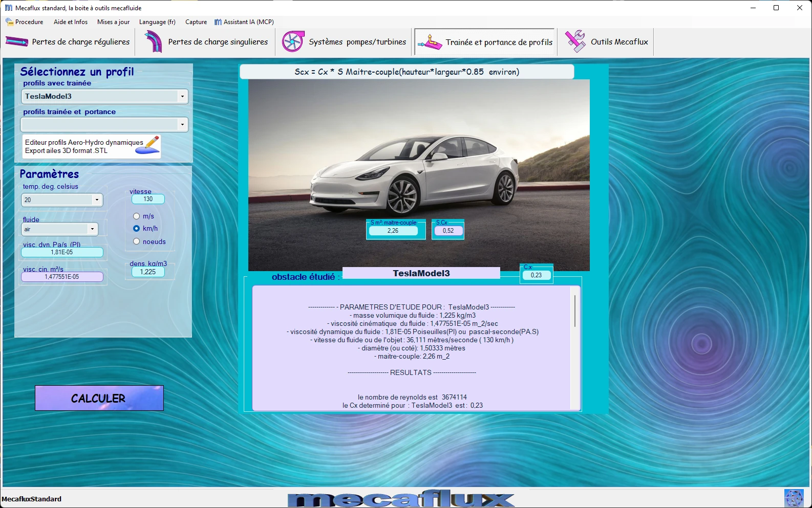Click the regular pressure loss pipe icon
The height and width of the screenshot is (508, 812).
coord(17,41)
